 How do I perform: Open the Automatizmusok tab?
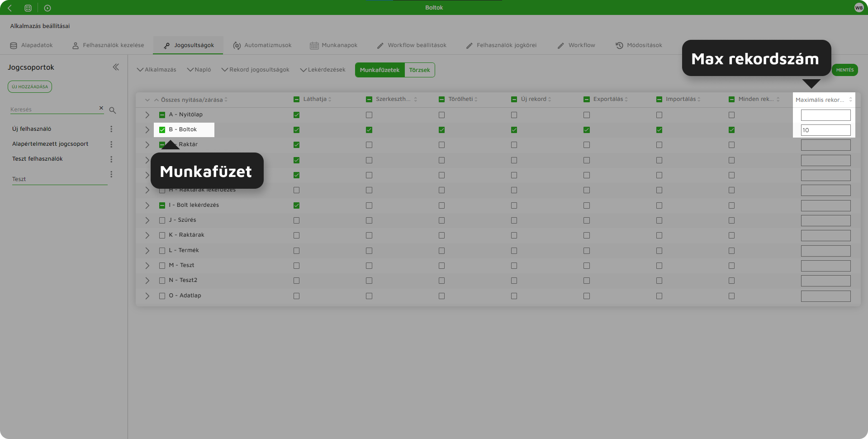click(x=262, y=45)
